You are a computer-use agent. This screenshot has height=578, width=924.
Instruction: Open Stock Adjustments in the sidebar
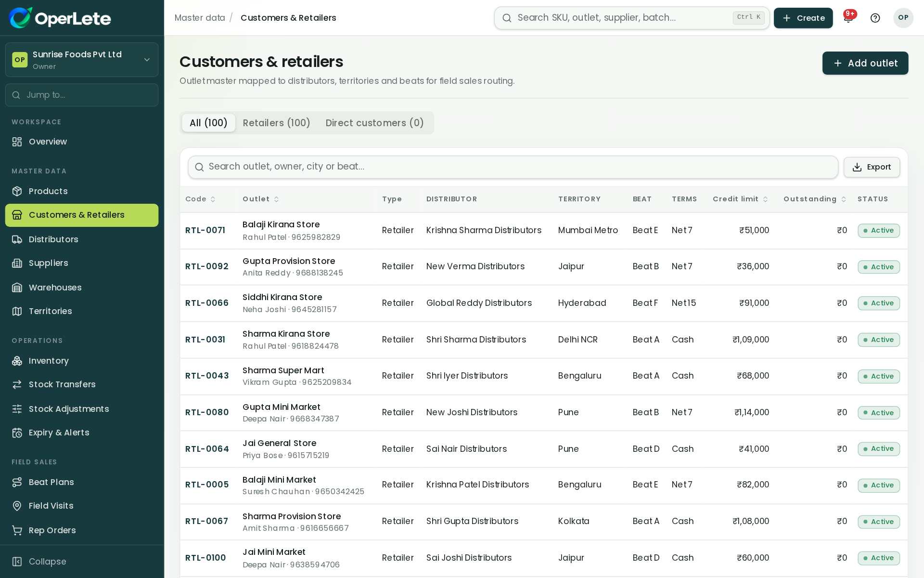click(82, 409)
